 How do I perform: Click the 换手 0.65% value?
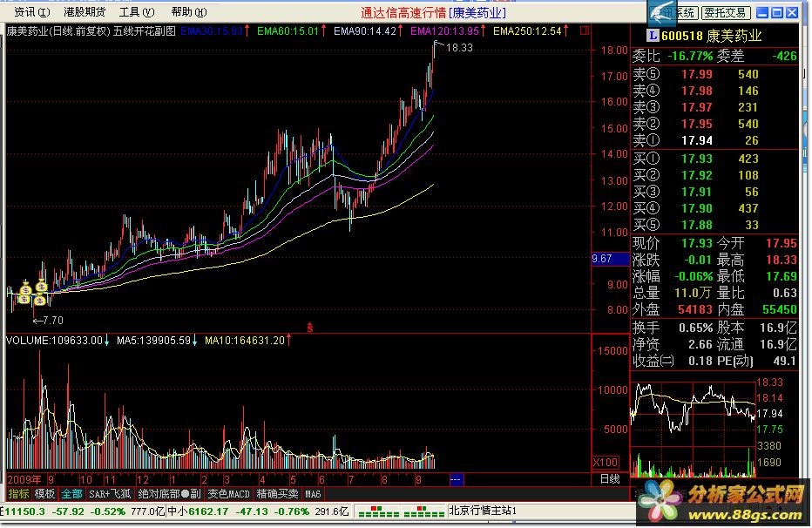695,328
